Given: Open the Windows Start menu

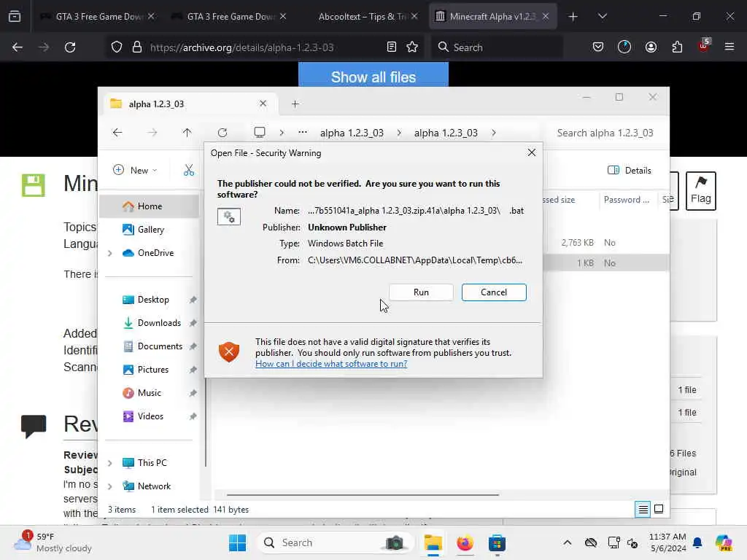Looking at the screenshot, I should [x=237, y=542].
